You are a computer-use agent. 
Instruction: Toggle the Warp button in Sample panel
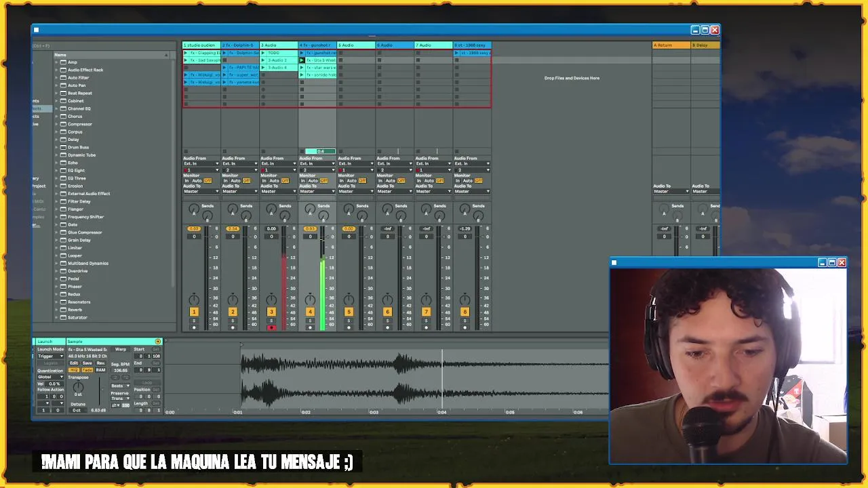[121, 349]
